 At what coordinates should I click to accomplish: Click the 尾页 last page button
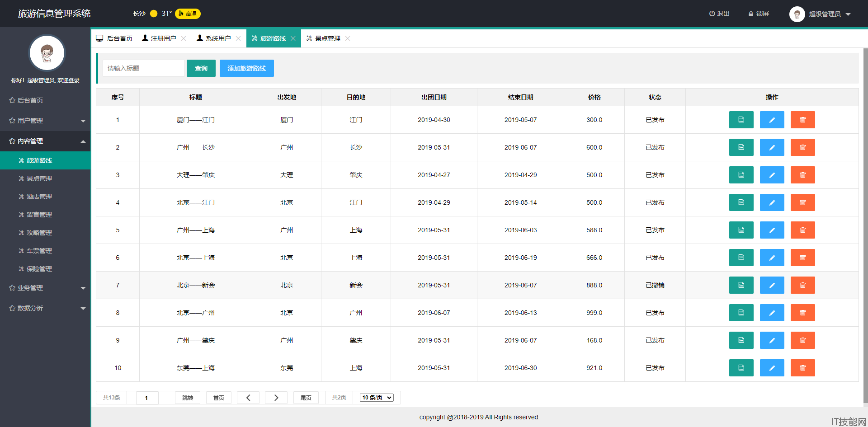(306, 398)
